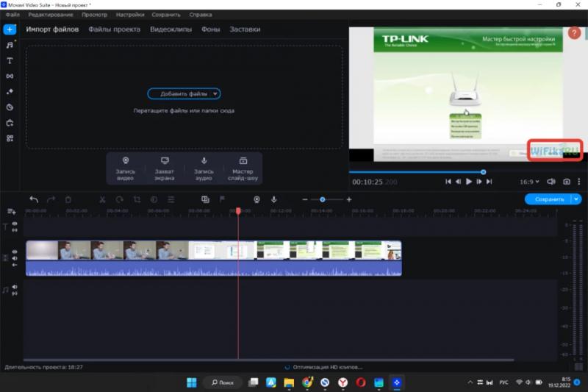Open the Редактирование menu
Image resolution: width=588 pixels, height=392 pixels.
[x=51, y=15]
